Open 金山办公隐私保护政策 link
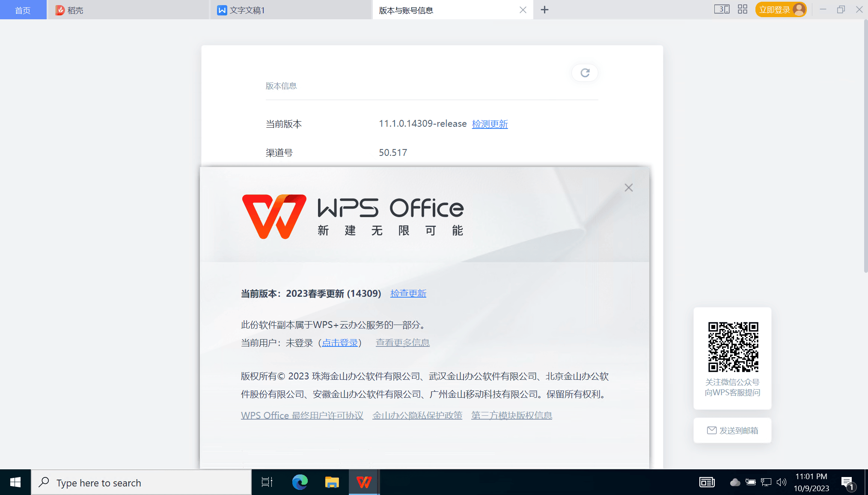This screenshot has width=868, height=495. click(x=417, y=415)
